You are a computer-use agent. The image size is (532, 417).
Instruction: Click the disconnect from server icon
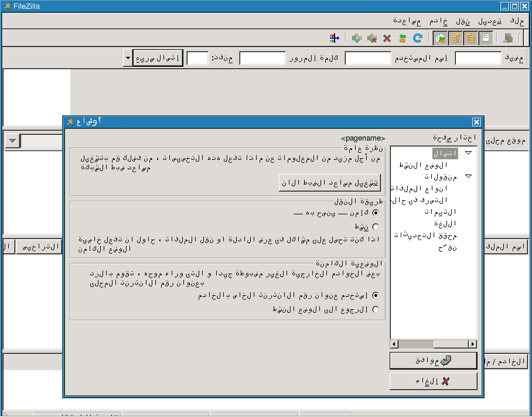coord(372,38)
